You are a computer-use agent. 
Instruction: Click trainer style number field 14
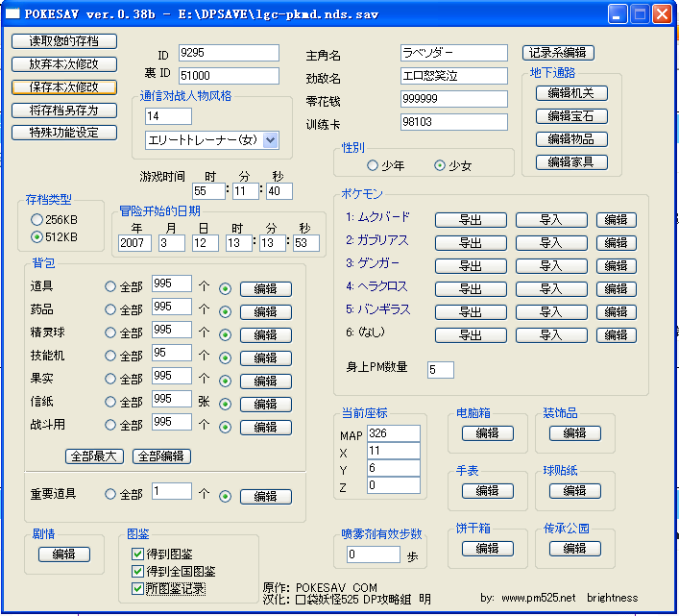168,116
